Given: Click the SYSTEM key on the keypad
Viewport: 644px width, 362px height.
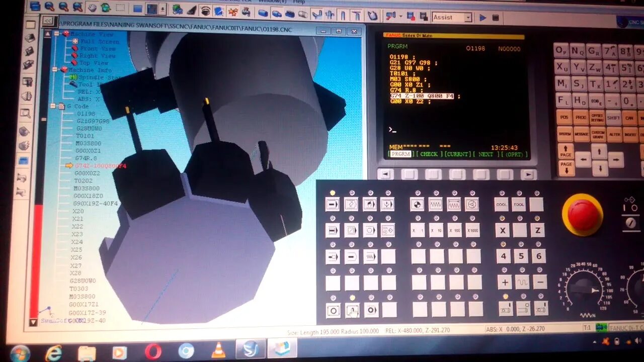Looking at the screenshot, I should [565, 134].
